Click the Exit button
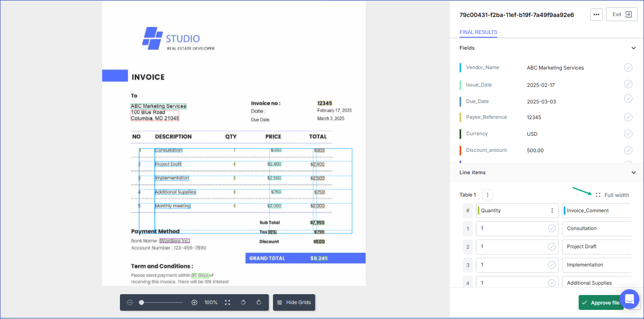This screenshot has width=644, height=319. [622, 14]
